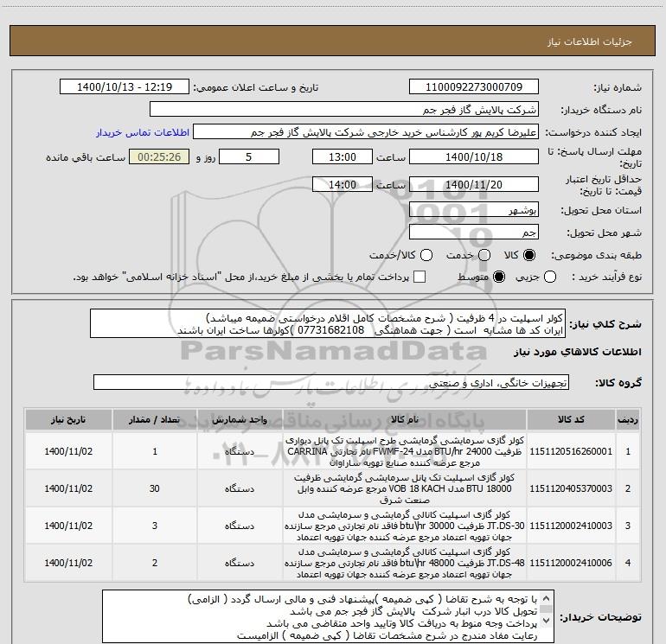Open اطلاعات تماس خریدار link
This screenshot has height=644, width=666.
(143, 132)
